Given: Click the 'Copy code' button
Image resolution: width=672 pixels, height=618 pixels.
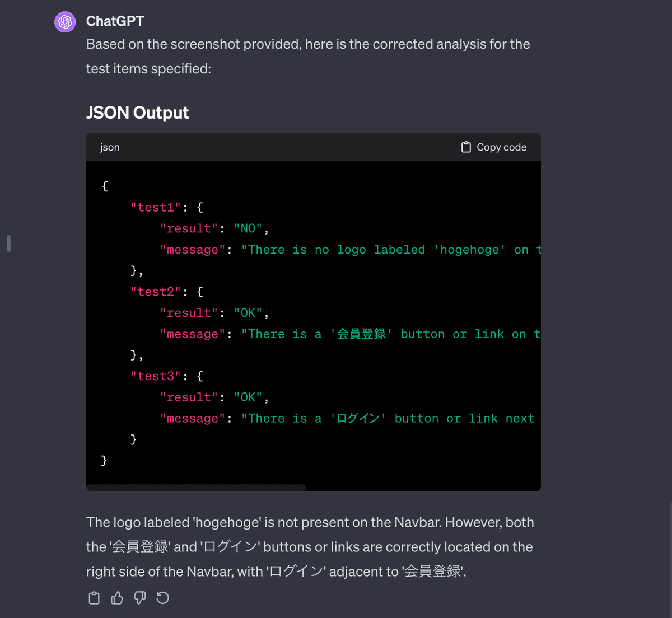Looking at the screenshot, I should tap(493, 147).
